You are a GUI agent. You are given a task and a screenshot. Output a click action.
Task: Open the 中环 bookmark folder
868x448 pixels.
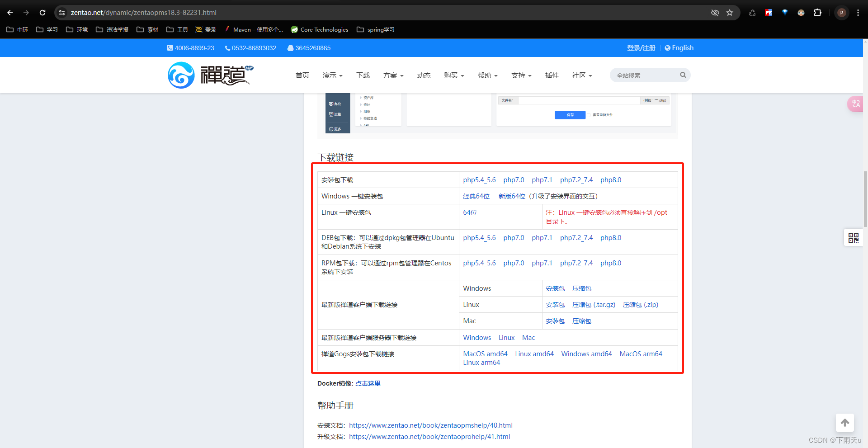pos(17,29)
